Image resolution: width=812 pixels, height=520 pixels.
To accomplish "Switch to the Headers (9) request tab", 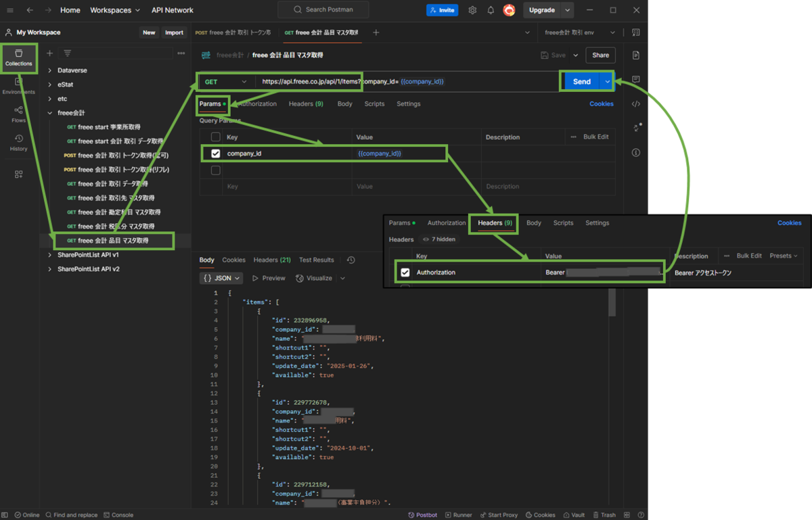I will [x=306, y=104].
